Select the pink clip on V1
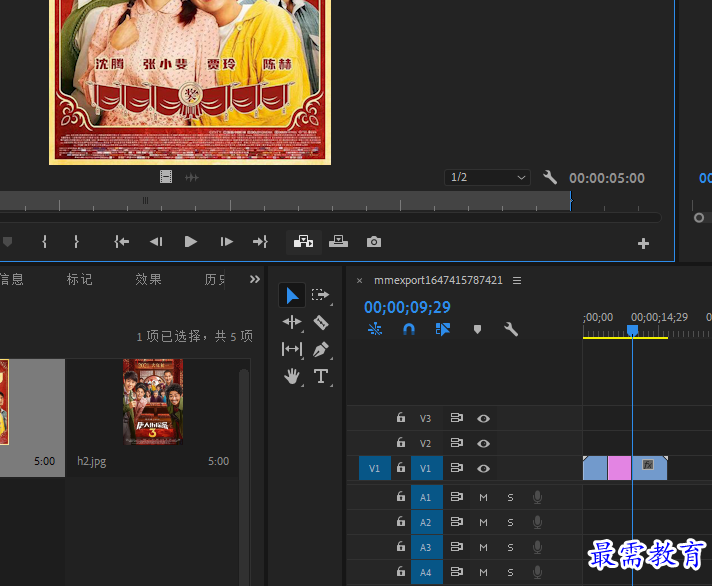This screenshot has height=586, width=712. tap(619, 468)
